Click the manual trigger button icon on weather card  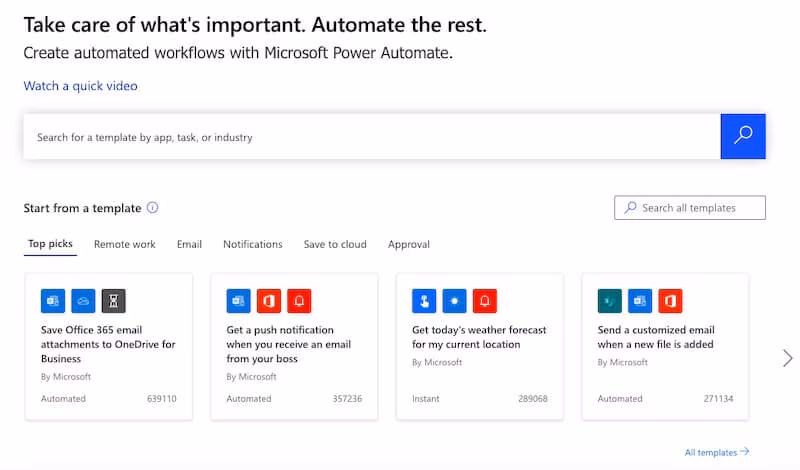click(x=424, y=300)
